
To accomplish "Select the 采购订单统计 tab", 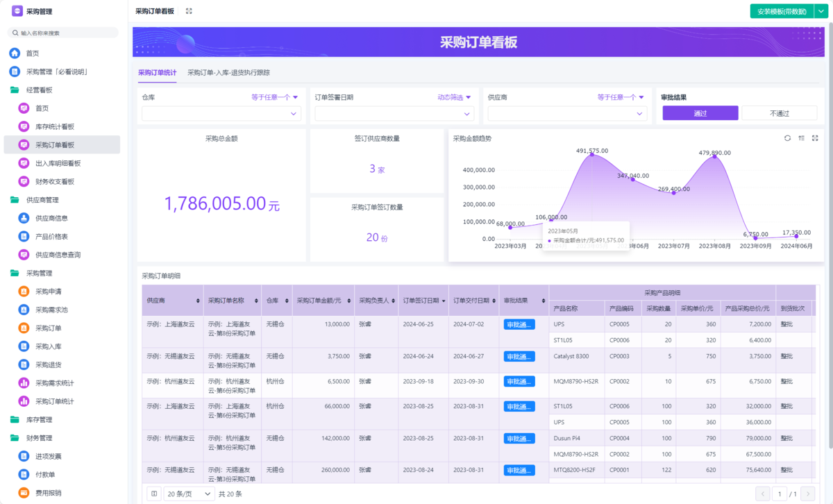I will pyautogui.click(x=157, y=72).
